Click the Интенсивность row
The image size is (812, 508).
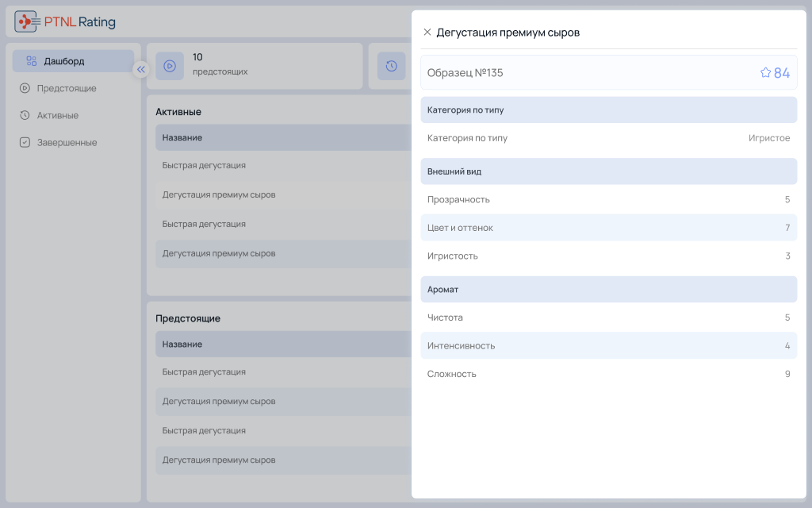(608, 346)
